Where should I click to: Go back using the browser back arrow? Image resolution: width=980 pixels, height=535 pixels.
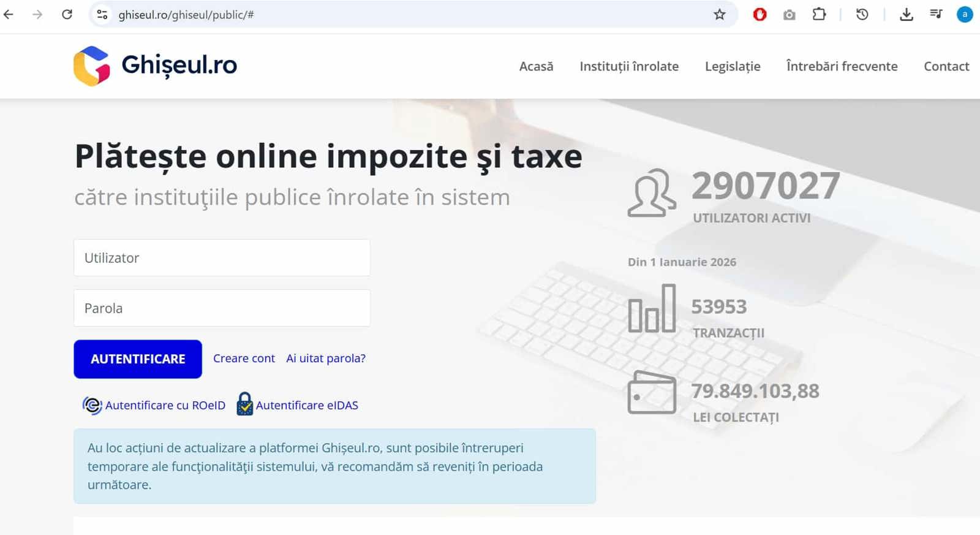(9, 14)
